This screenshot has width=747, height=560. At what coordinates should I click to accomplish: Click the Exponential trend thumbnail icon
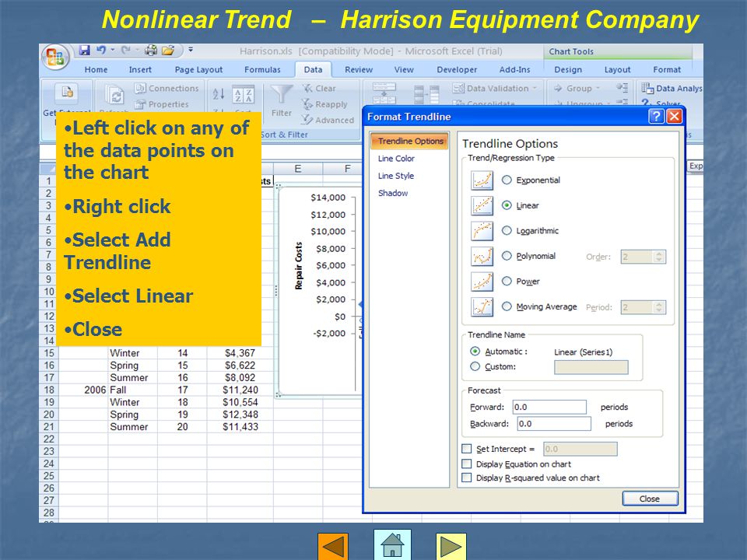482,180
